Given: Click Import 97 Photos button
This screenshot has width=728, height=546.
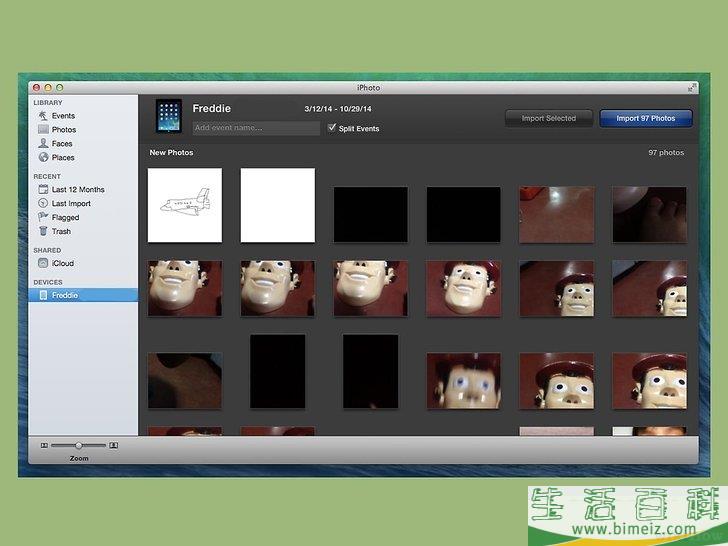Looking at the screenshot, I should point(646,118).
